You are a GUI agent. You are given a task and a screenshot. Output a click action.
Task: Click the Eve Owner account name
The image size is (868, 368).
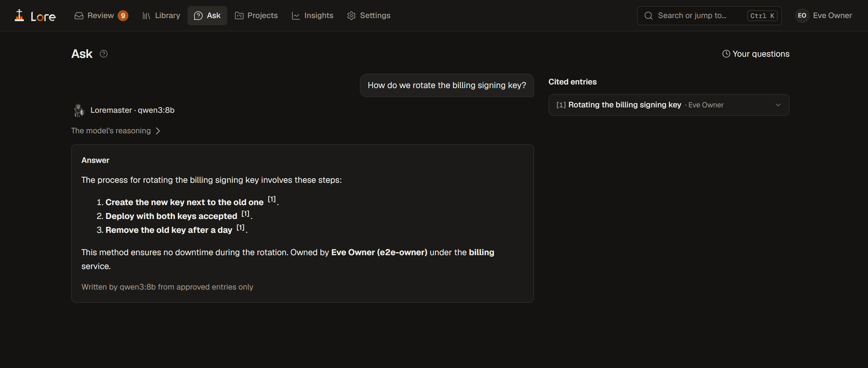pos(832,15)
